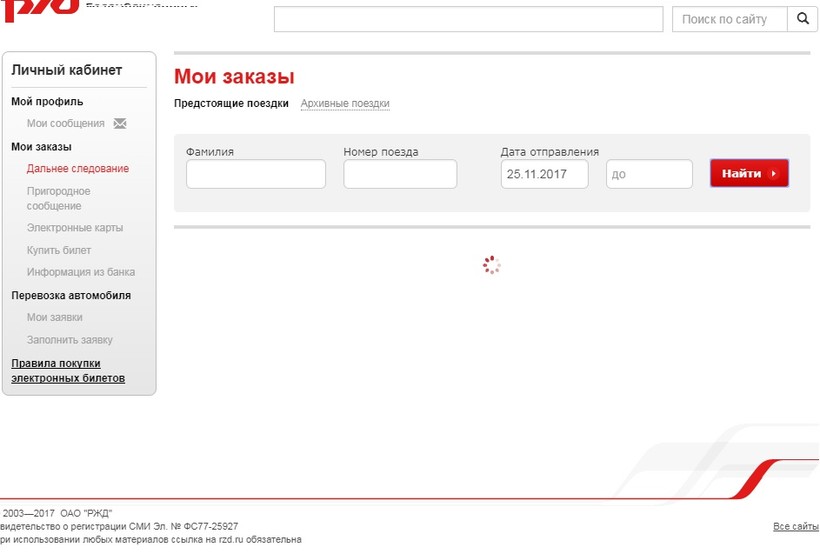Screen dimensions: 820x554
Task: Select Предстоящие поездки tab
Action: 231,104
